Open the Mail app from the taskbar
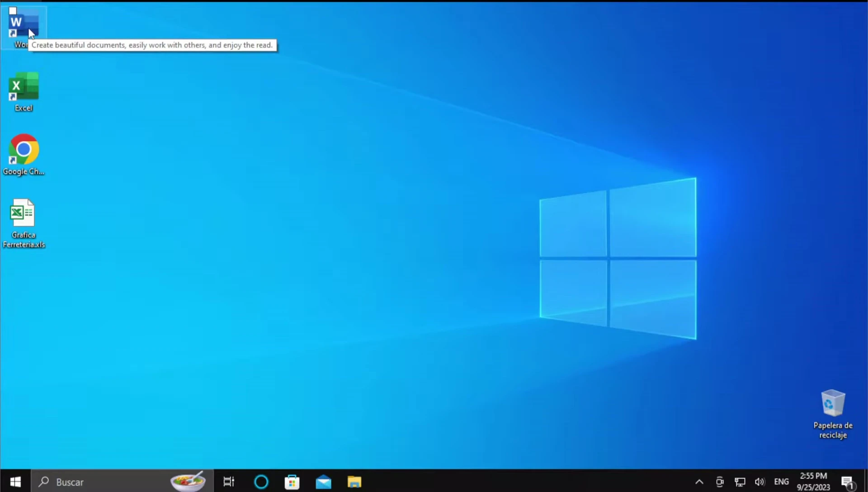This screenshot has height=492, width=868. coord(323,482)
